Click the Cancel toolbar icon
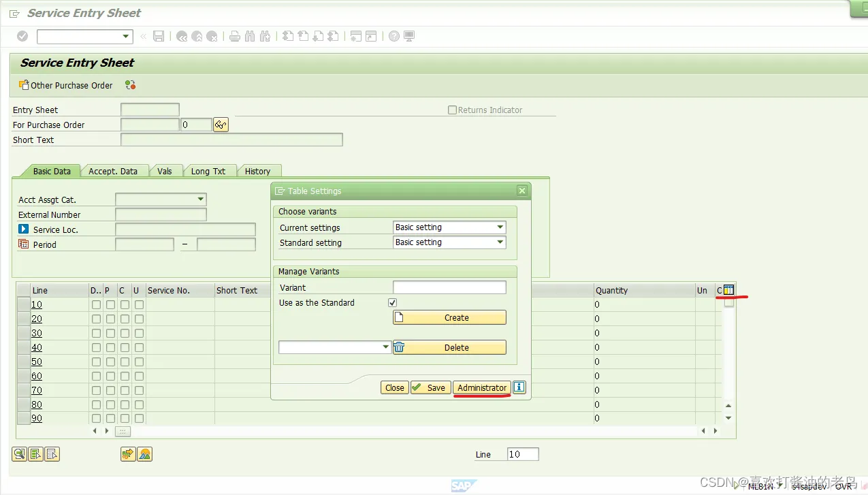This screenshot has width=868, height=495. (212, 36)
